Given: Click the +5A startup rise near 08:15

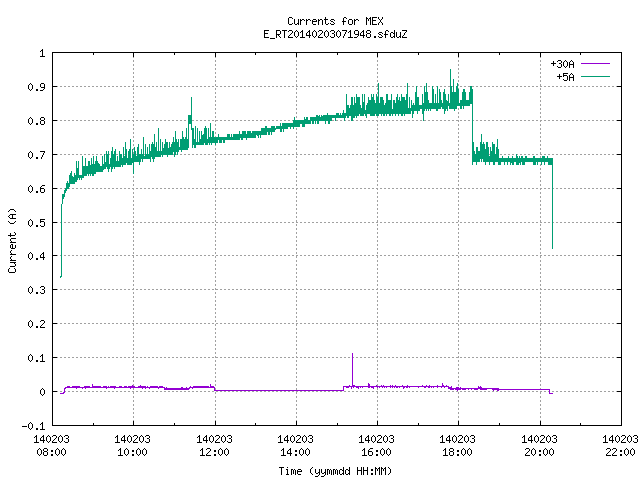Looking at the screenshot, I should (x=61, y=239).
